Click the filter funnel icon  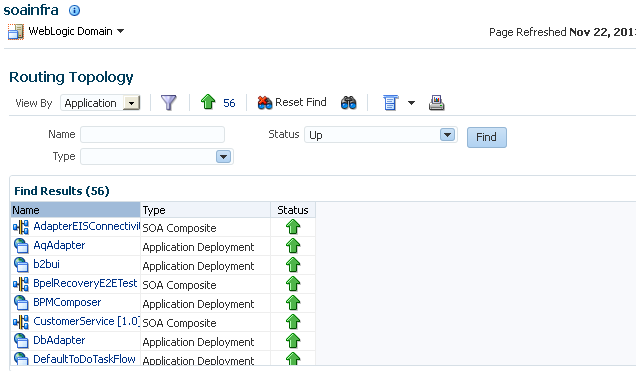pyautogui.click(x=169, y=103)
